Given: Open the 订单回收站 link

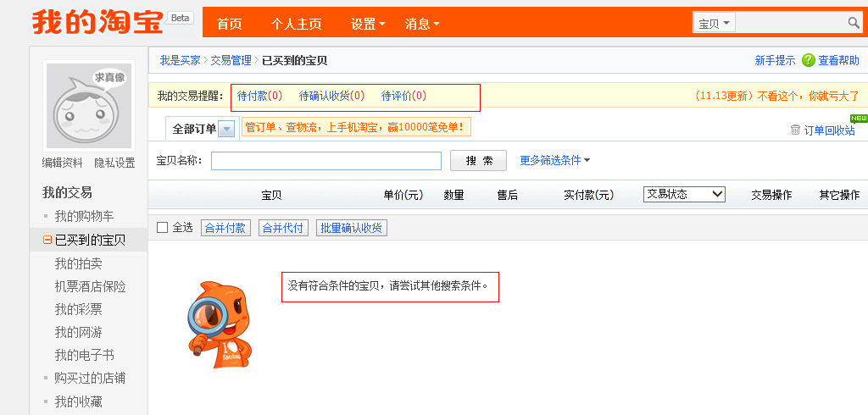Looking at the screenshot, I should [x=829, y=130].
